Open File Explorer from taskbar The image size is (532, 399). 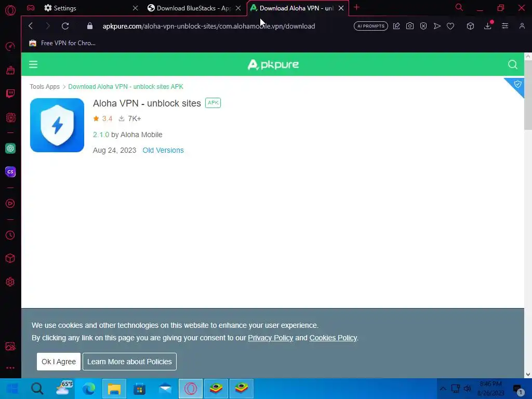coord(114,389)
